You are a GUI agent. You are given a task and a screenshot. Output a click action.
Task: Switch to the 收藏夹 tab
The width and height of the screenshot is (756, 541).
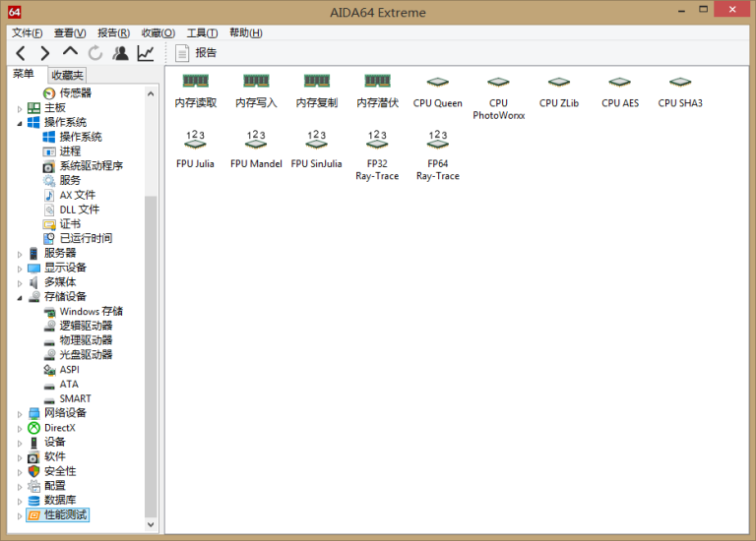click(x=67, y=75)
